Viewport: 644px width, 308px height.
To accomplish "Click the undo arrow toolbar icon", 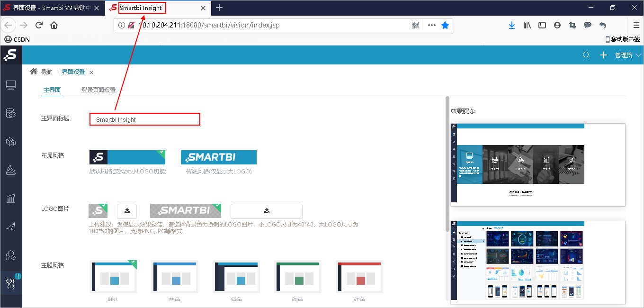I will (x=603, y=25).
